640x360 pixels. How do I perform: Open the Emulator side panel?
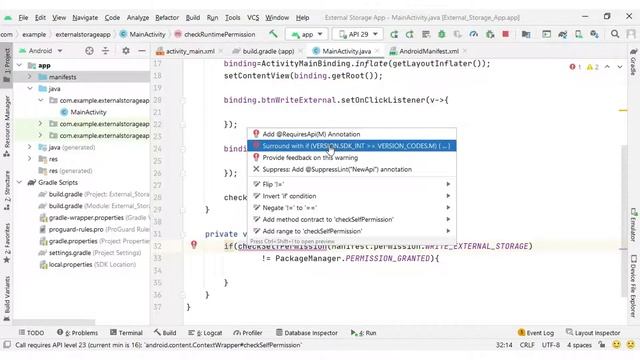[633, 224]
